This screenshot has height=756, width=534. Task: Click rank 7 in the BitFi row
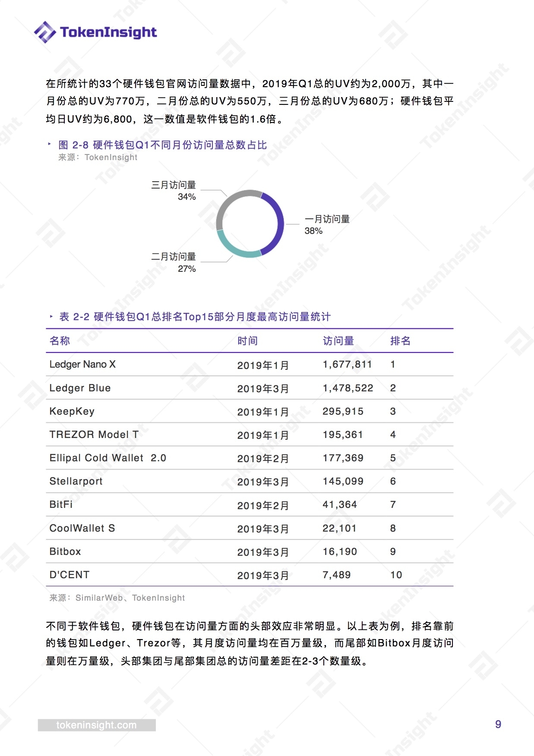(393, 504)
